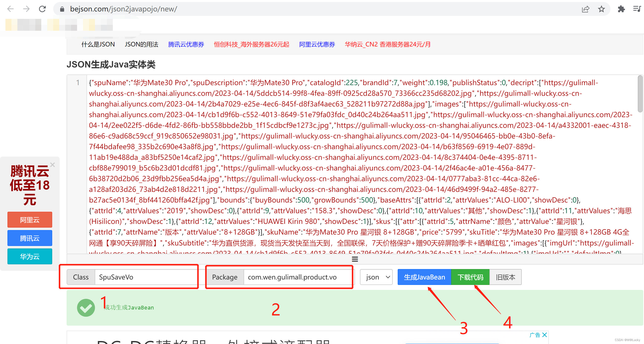Viewport: 644px width, 344px height.
Task: Click the share page icon
Action: click(x=586, y=9)
